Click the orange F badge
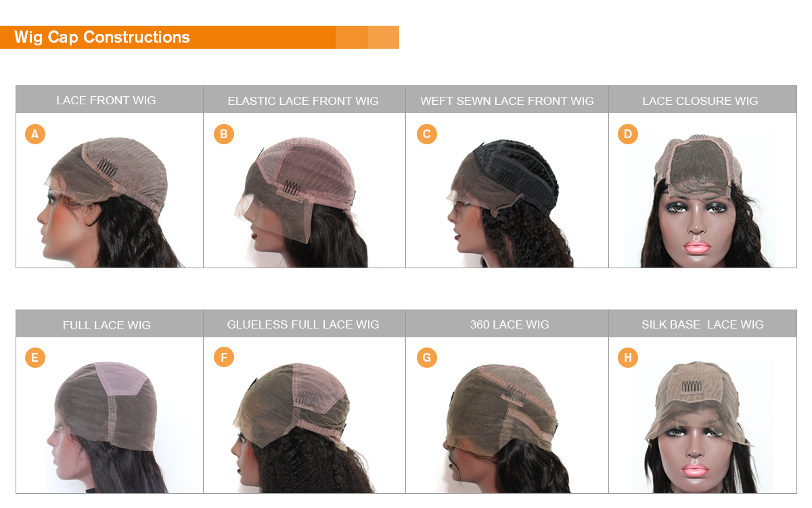812x508 pixels. point(224,358)
